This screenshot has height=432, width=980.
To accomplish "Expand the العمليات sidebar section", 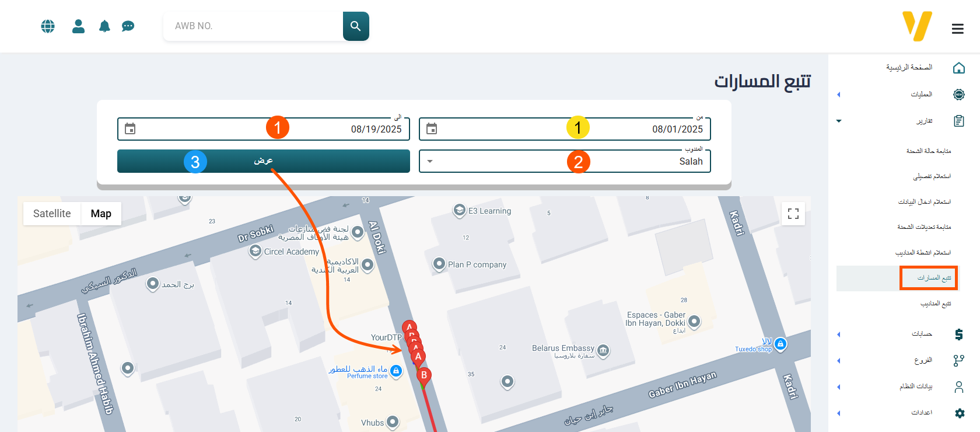I will click(839, 95).
